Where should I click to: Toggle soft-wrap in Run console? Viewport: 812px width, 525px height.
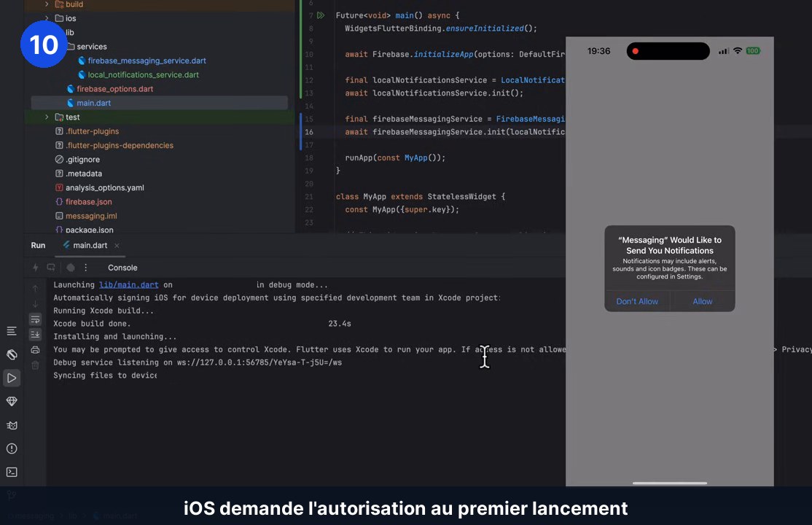pos(35,319)
